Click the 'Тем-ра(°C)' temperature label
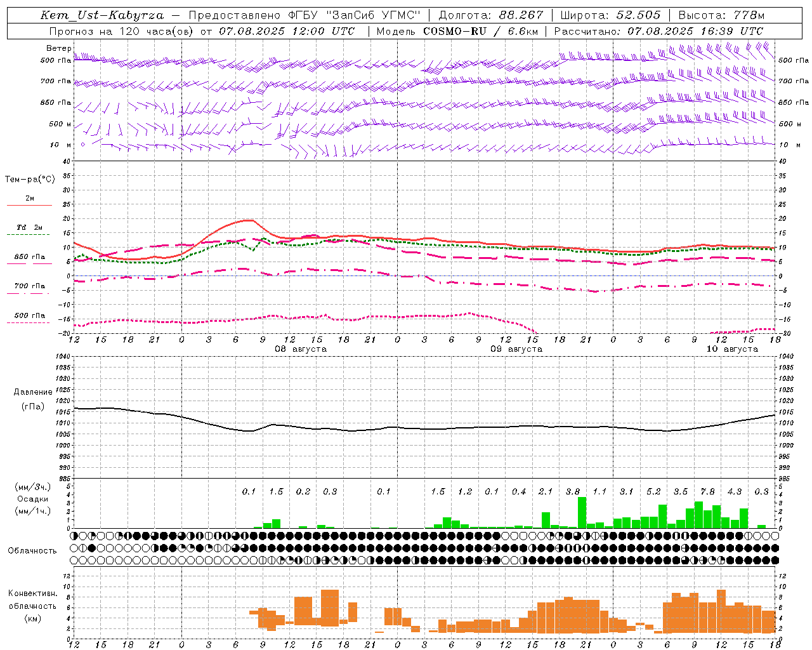 click(x=30, y=180)
